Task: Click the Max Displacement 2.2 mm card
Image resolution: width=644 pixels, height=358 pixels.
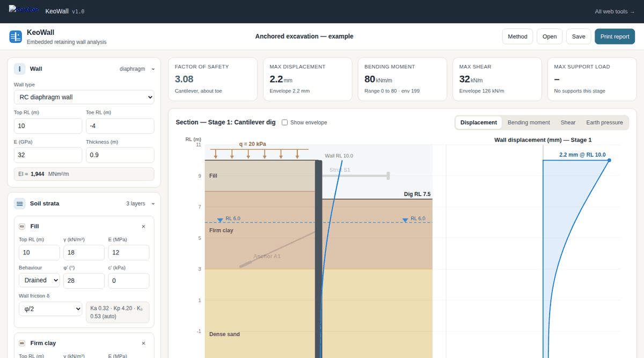Action: coord(308,79)
